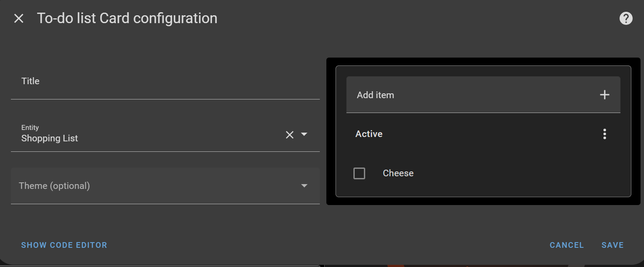Screen dimensions: 644x267
Task: Select the three-dot menu next to Active
Action: click(604, 134)
